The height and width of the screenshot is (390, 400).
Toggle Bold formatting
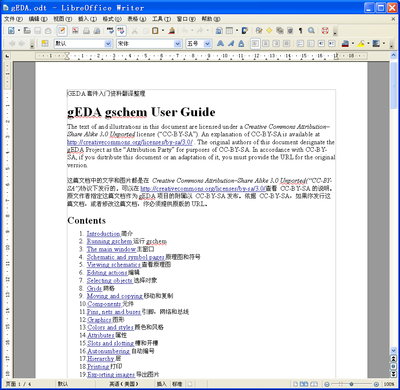pyautogui.click(x=220, y=43)
